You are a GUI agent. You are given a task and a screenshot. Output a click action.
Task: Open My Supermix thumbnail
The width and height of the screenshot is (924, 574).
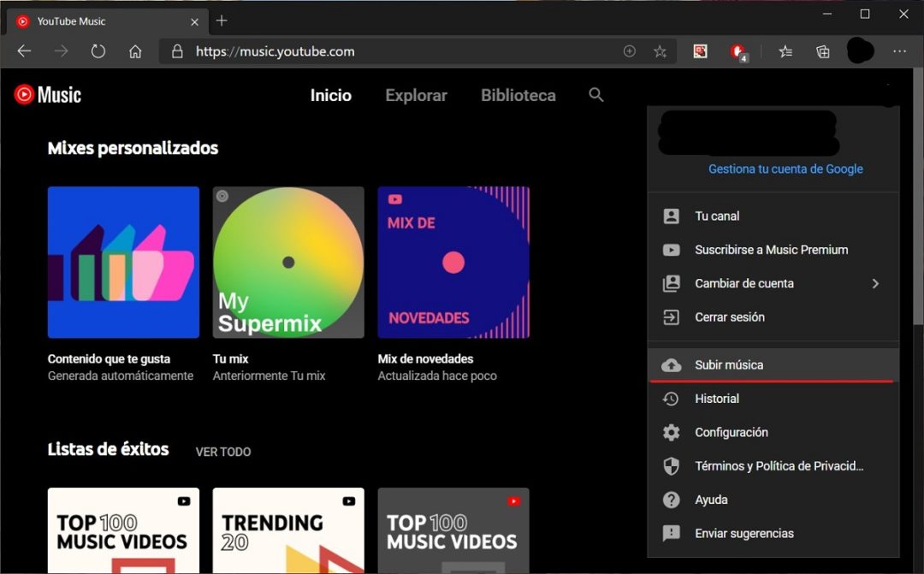click(288, 263)
